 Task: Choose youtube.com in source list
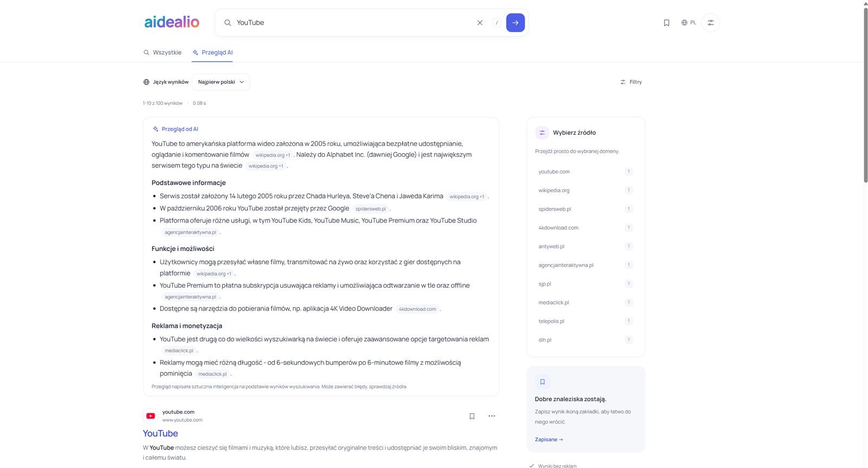tap(586, 172)
